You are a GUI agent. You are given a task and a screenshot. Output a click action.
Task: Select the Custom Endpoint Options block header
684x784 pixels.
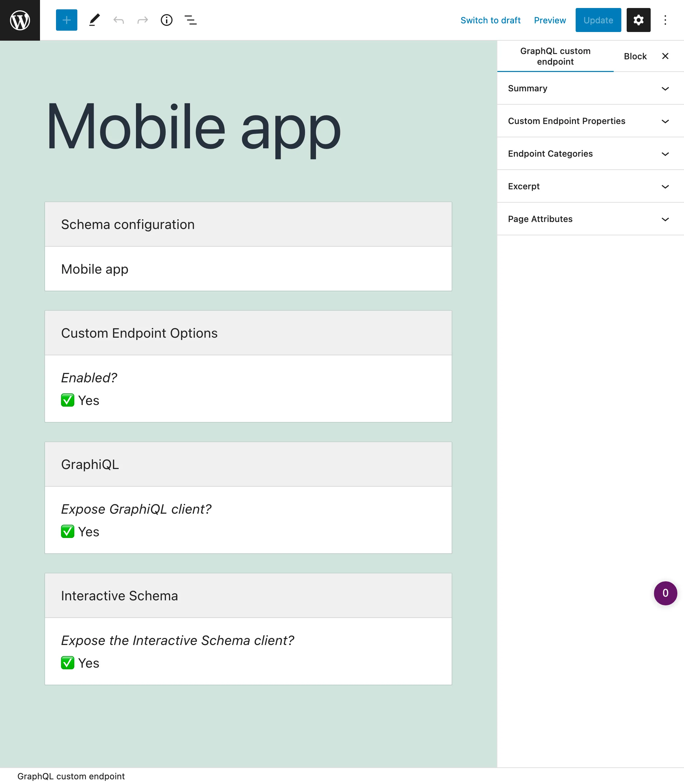coord(248,333)
